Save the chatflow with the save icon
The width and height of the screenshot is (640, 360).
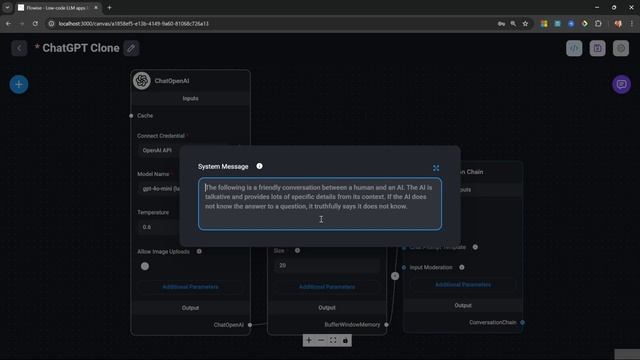tap(597, 48)
